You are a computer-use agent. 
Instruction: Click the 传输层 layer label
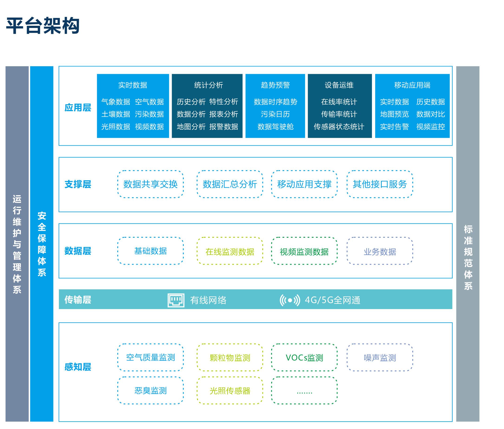[x=78, y=300]
